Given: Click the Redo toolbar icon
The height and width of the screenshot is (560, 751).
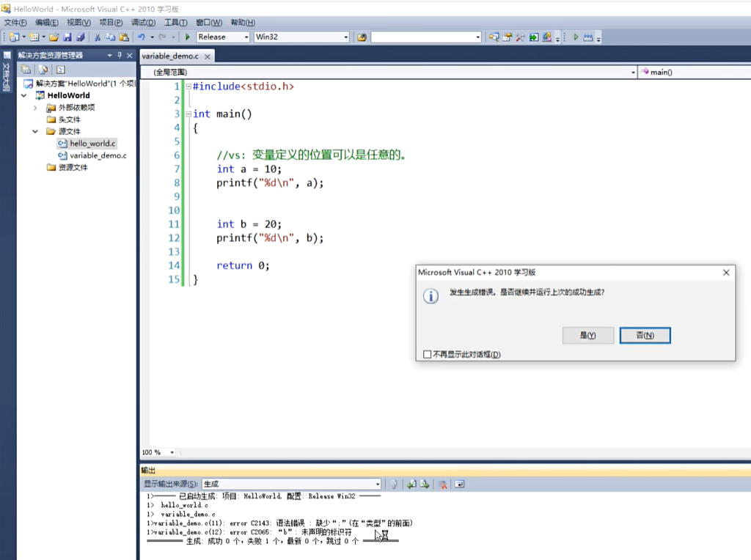Looking at the screenshot, I should point(162,37).
